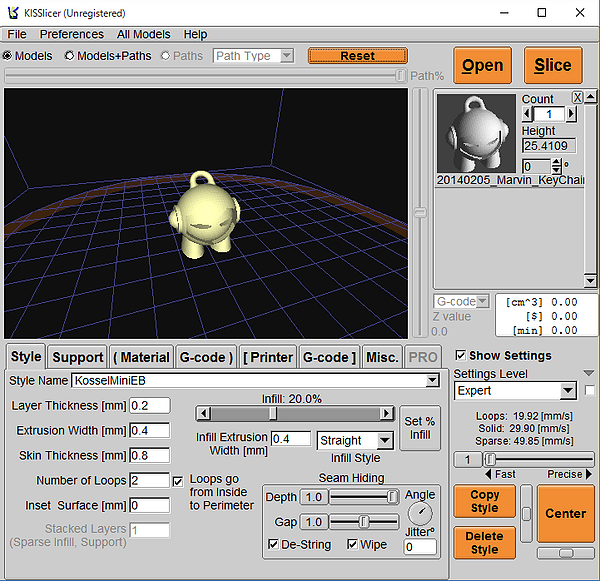Select the Style tab
The width and height of the screenshot is (600, 581).
[26, 356]
